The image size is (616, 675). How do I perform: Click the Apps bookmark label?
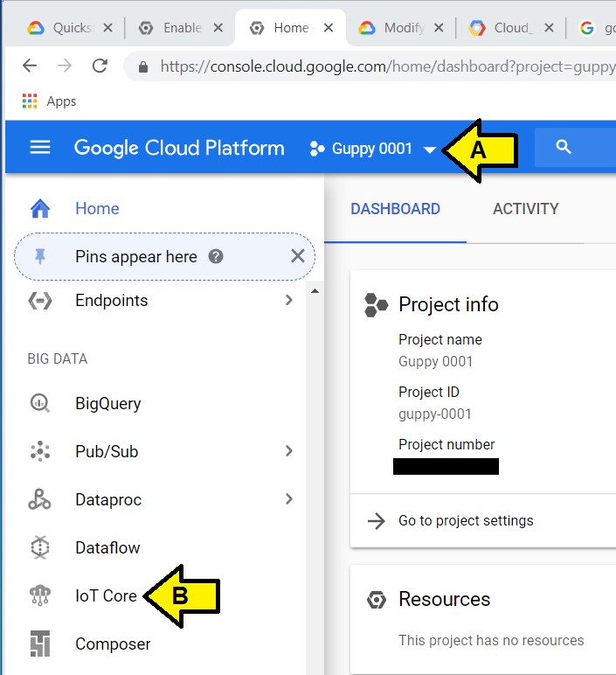point(61,101)
